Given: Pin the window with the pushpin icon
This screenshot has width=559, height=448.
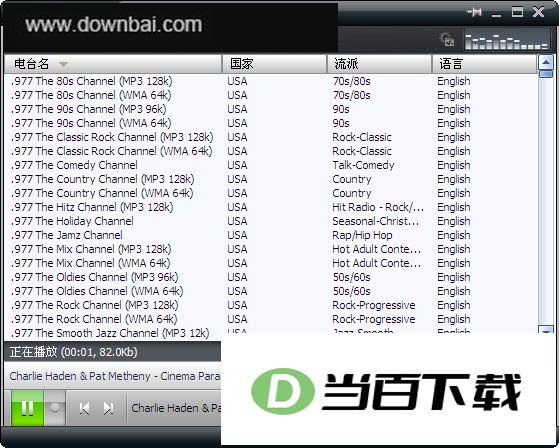Looking at the screenshot, I should [475, 12].
